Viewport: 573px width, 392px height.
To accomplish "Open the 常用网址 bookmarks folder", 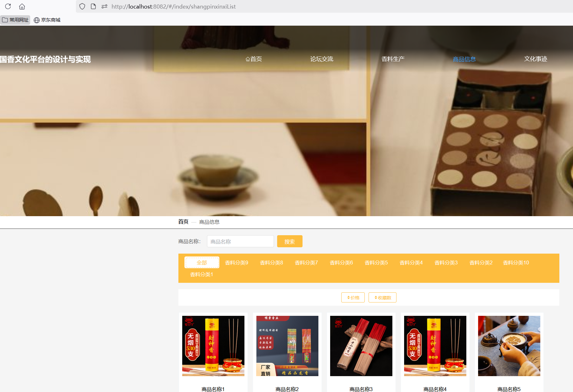I will (x=15, y=20).
